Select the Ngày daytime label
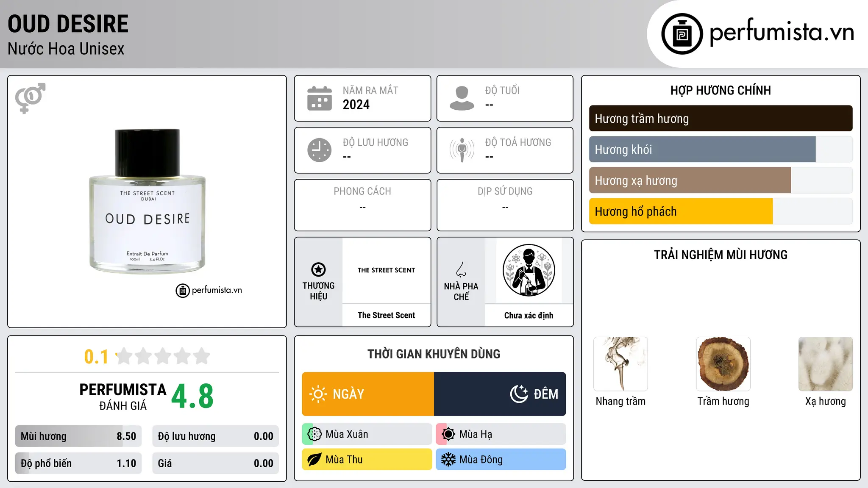Viewport: 868px width, 488px height. (348, 394)
